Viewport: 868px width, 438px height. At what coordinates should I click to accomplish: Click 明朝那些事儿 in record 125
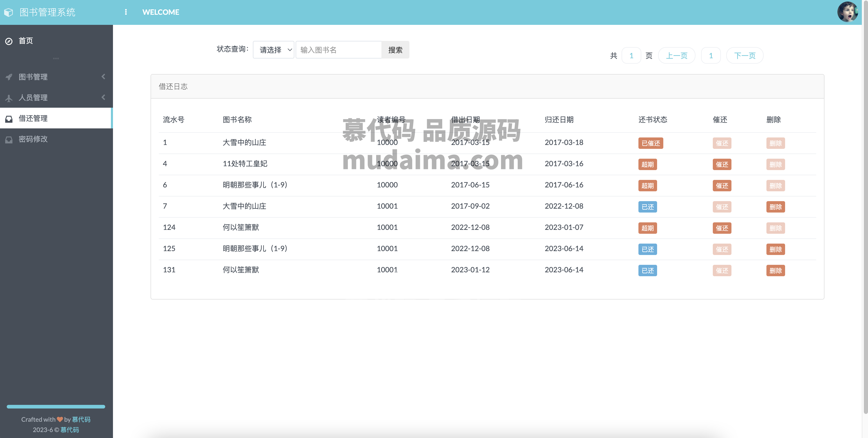(x=255, y=249)
